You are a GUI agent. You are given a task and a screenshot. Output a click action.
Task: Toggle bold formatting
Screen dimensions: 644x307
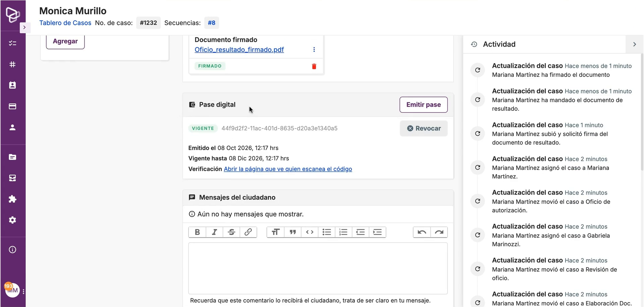pyautogui.click(x=197, y=232)
